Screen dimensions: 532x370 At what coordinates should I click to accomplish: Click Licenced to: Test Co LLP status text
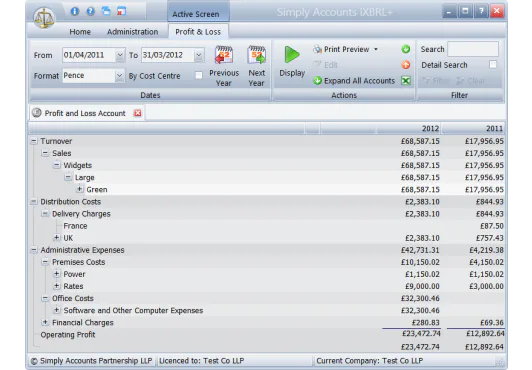point(202,361)
